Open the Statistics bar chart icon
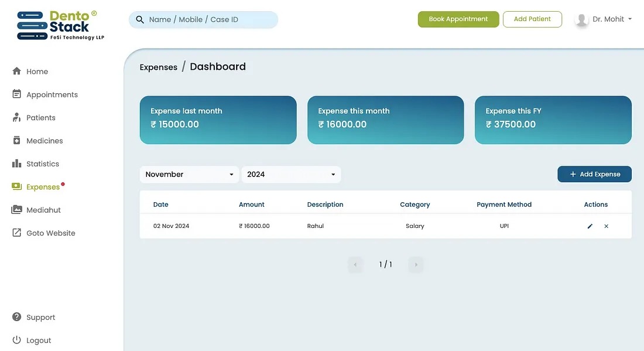 coord(17,163)
